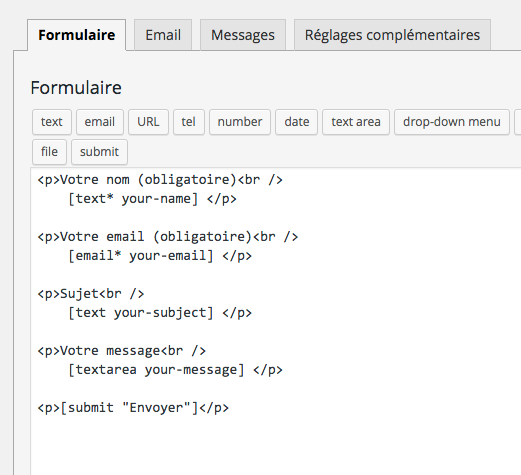Insert a URL field tag
Image resolution: width=521 pixels, height=475 pixels.
point(148,122)
